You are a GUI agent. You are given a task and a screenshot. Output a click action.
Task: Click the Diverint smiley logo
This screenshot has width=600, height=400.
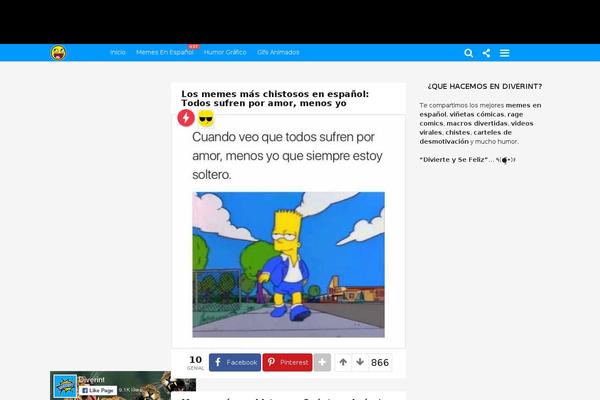pyautogui.click(x=59, y=53)
